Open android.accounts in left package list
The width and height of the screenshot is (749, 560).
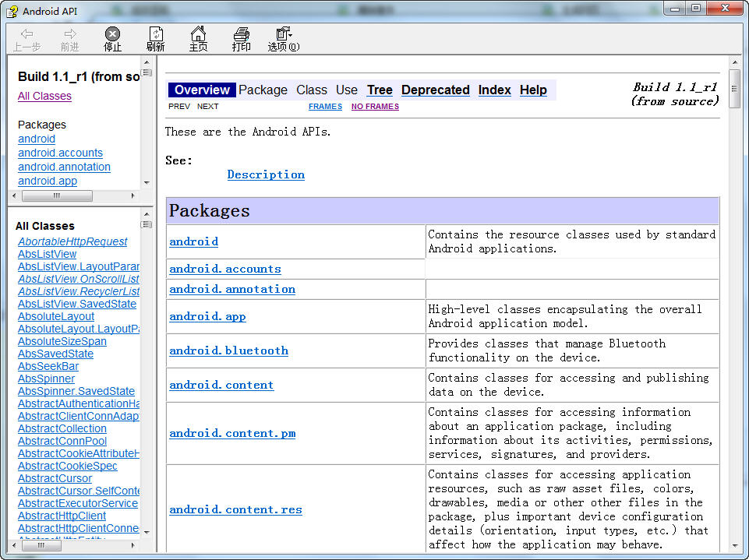pos(60,153)
